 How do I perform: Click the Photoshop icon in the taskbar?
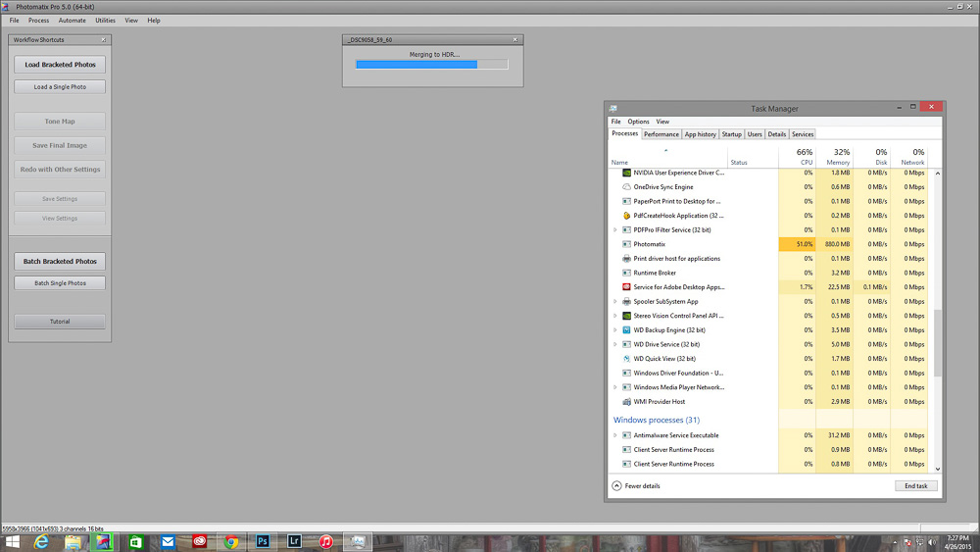[x=263, y=541]
